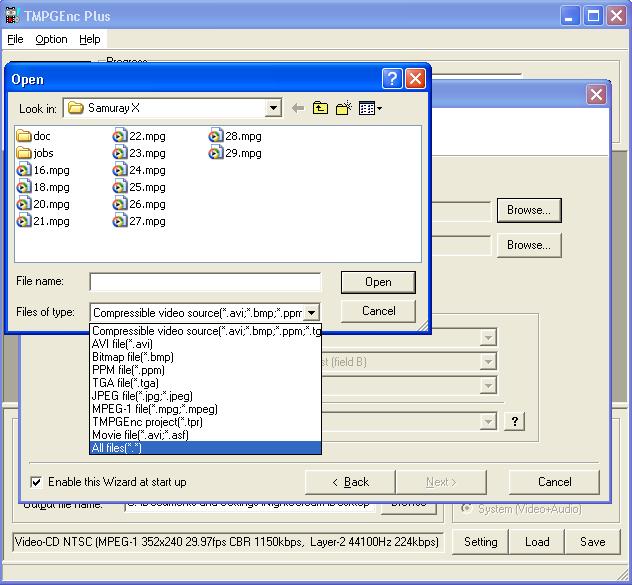632x585 pixels.
Task: Select file 28.mpg
Action: coord(235,136)
